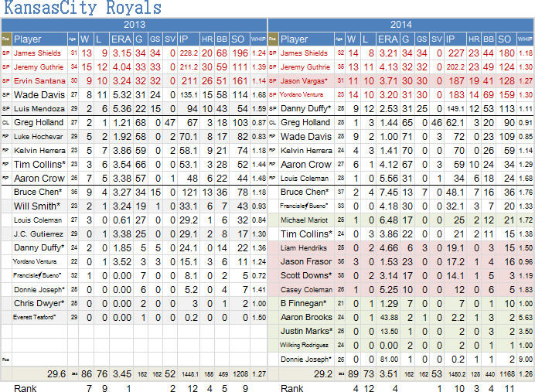535x392 pixels.
Task: Click Wilking Rodriguez player name
Action: tap(304, 346)
